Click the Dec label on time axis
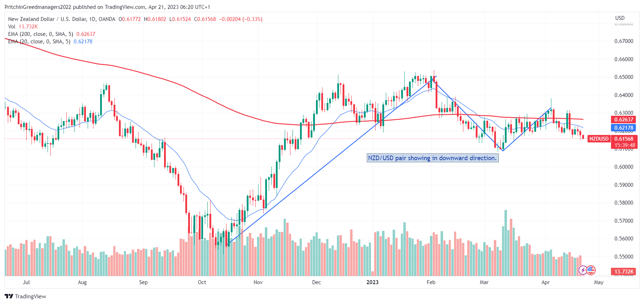 [316, 282]
